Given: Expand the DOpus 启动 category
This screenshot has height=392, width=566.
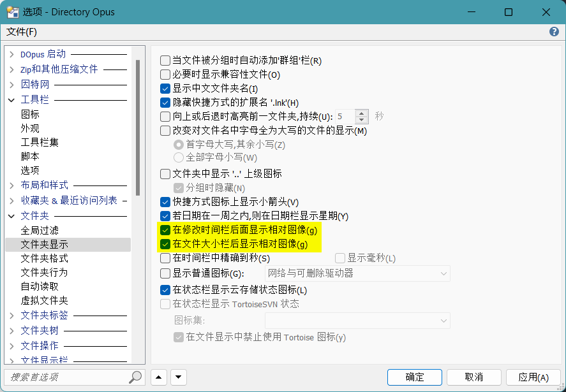Looking at the screenshot, I should click(x=11, y=54).
